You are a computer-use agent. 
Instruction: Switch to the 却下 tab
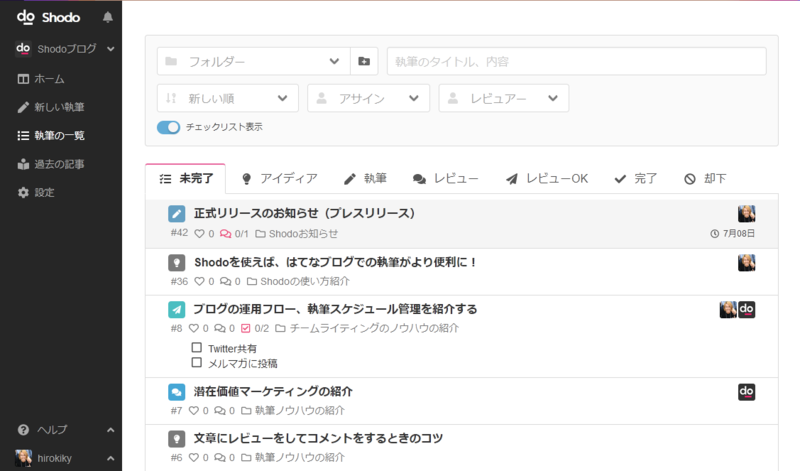[705, 179]
